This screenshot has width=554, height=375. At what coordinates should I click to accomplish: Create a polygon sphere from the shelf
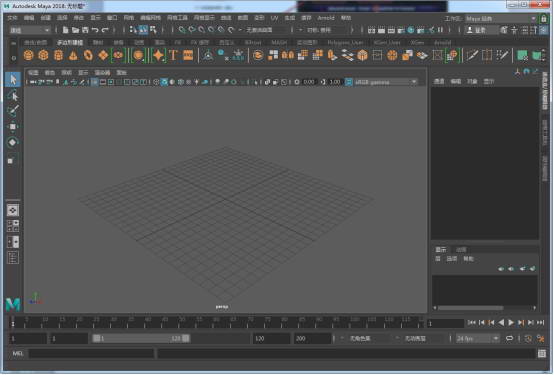(x=29, y=55)
